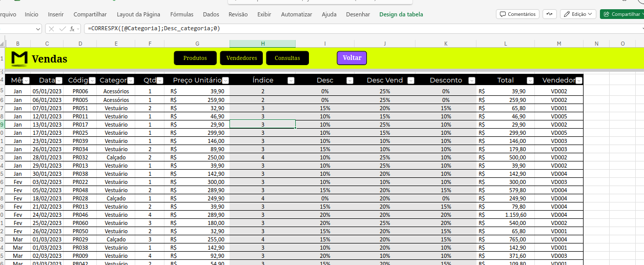This screenshot has height=265, width=644.
Task: Select the PR048 code cell
Action: point(80,190)
